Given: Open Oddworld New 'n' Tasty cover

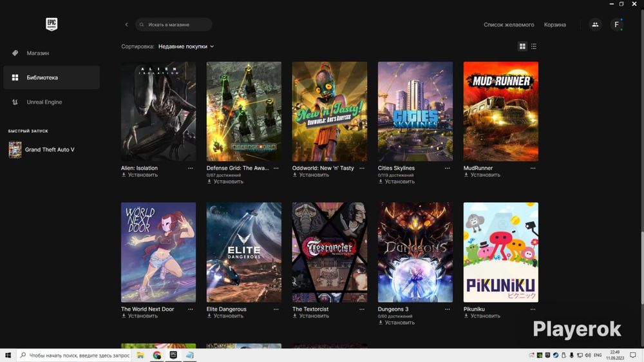Looking at the screenshot, I should (x=329, y=111).
